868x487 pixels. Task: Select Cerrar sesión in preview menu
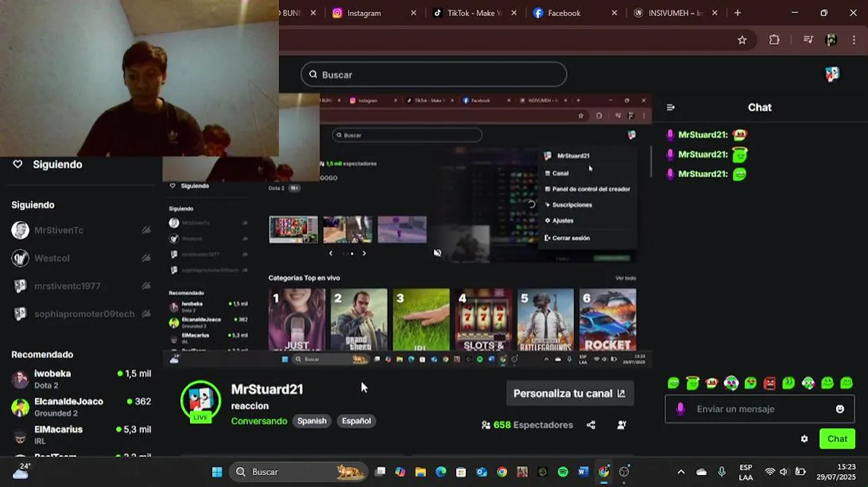(x=567, y=238)
